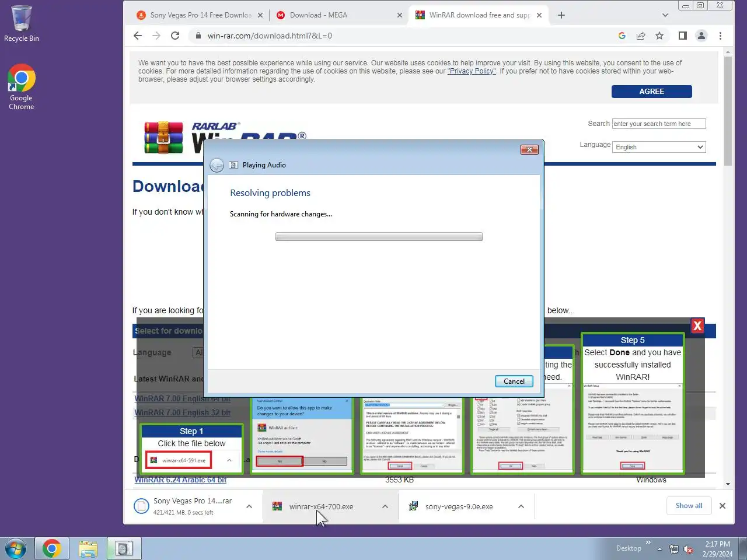Open Chrome side panel
This screenshot has width=747, height=560.
683,36
